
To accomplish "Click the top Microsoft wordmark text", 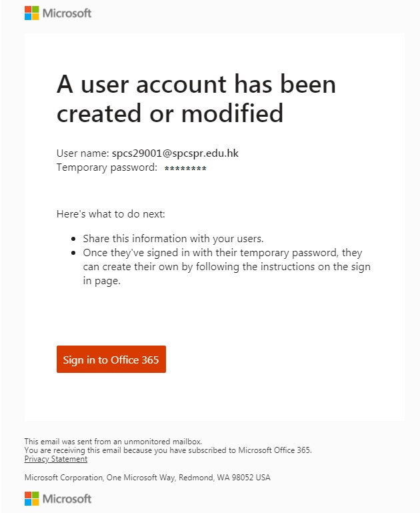I will [67, 13].
